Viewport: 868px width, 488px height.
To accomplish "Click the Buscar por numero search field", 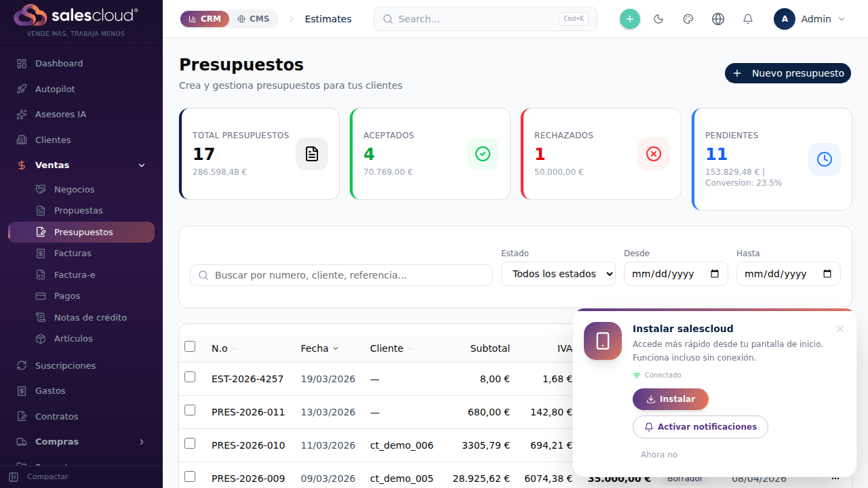I will (341, 275).
